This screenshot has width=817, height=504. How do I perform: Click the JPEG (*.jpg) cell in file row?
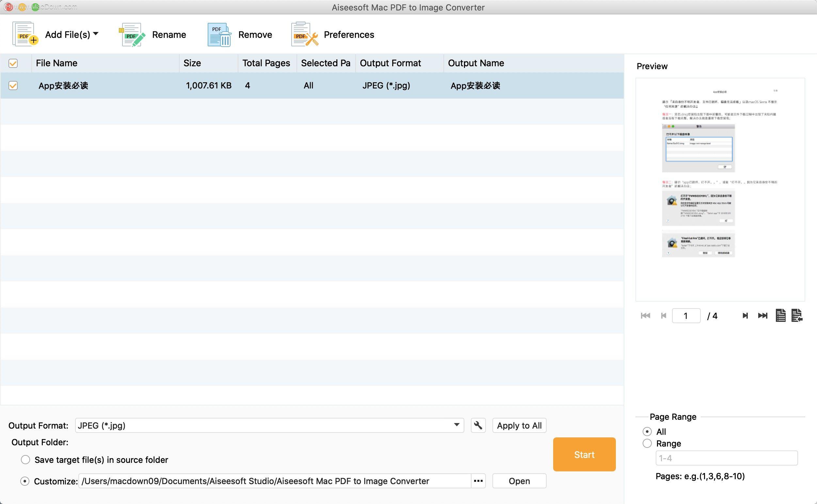point(386,86)
